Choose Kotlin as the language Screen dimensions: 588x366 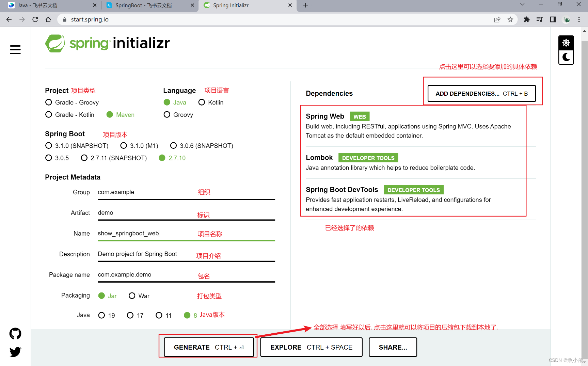[211, 102]
